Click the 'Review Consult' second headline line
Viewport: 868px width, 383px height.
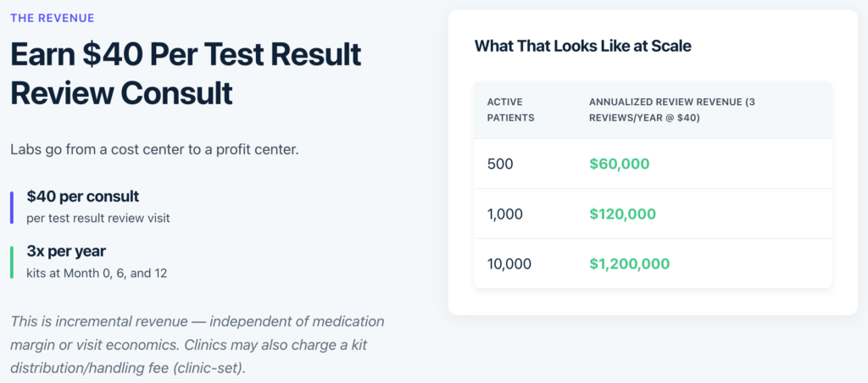pyautogui.click(x=121, y=93)
